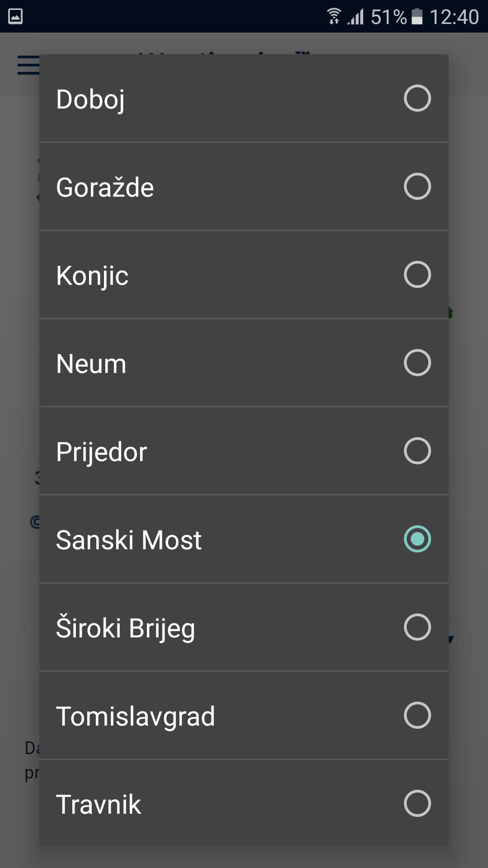The height and width of the screenshot is (868, 488).
Task: Pick the Tomislavgrad list entry
Action: (x=244, y=715)
